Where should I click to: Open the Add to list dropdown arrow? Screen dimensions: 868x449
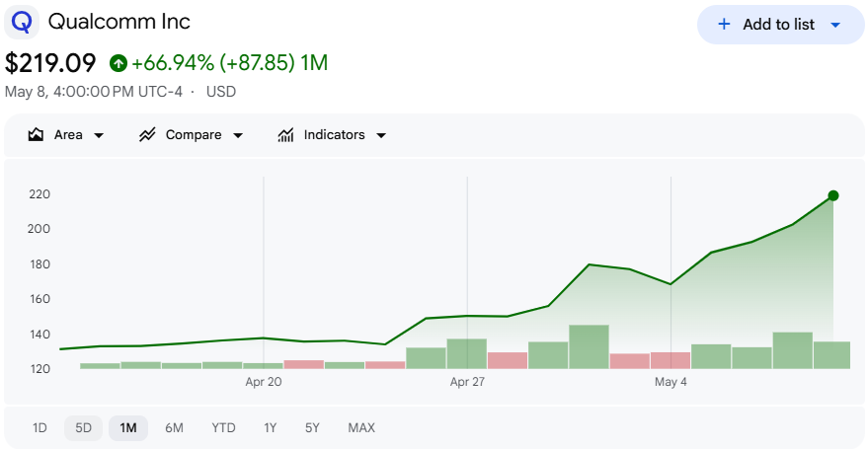point(835,25)
